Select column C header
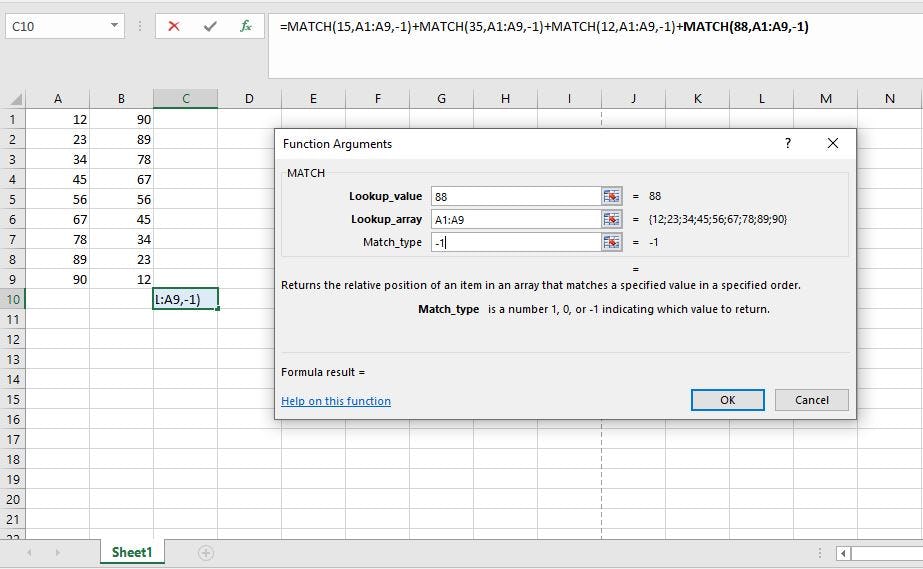923x569 pixels. tap(185, 99)
